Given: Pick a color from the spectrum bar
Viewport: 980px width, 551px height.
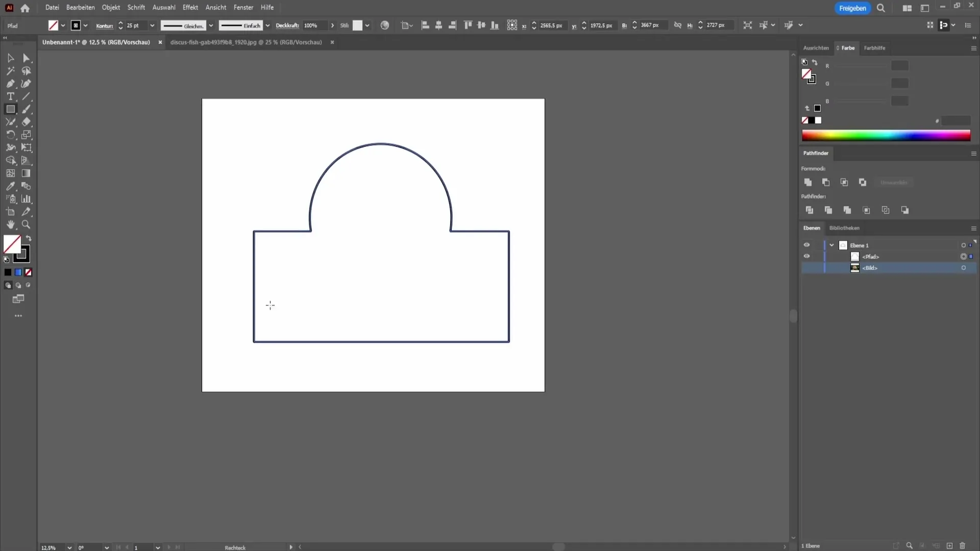Looking at the screenshot, I should coord(886,135).
